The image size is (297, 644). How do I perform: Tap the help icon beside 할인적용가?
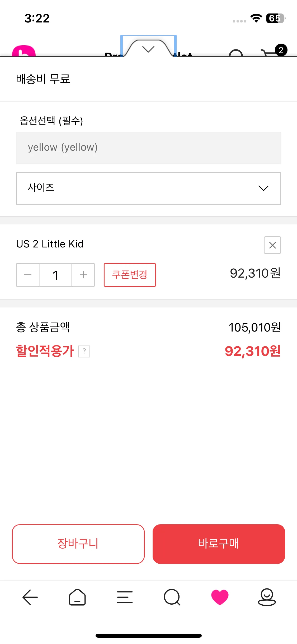84,351
